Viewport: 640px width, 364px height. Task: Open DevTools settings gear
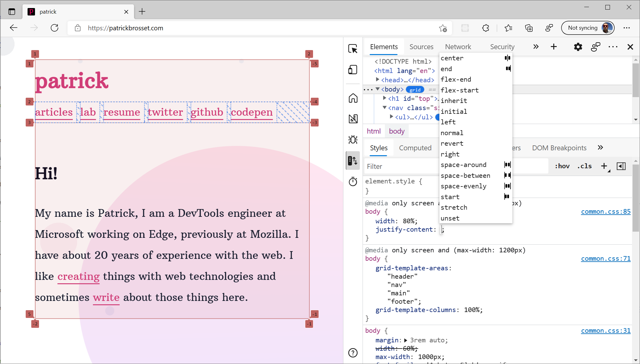(577, 47)
